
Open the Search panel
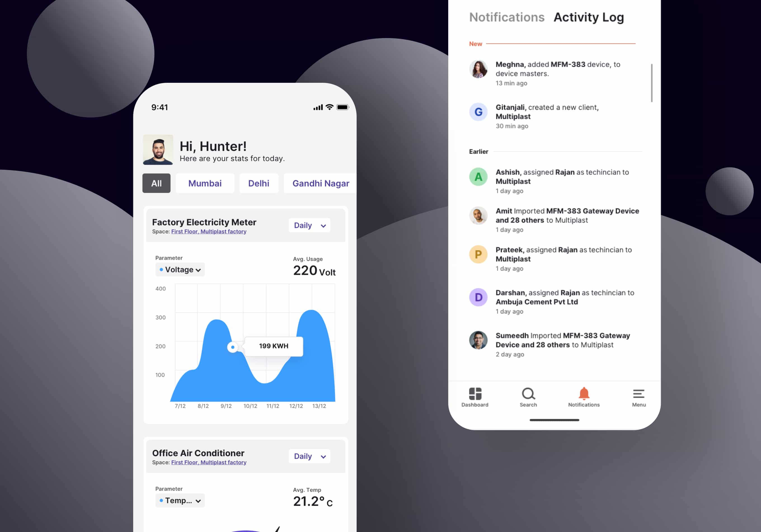[528, 396]
